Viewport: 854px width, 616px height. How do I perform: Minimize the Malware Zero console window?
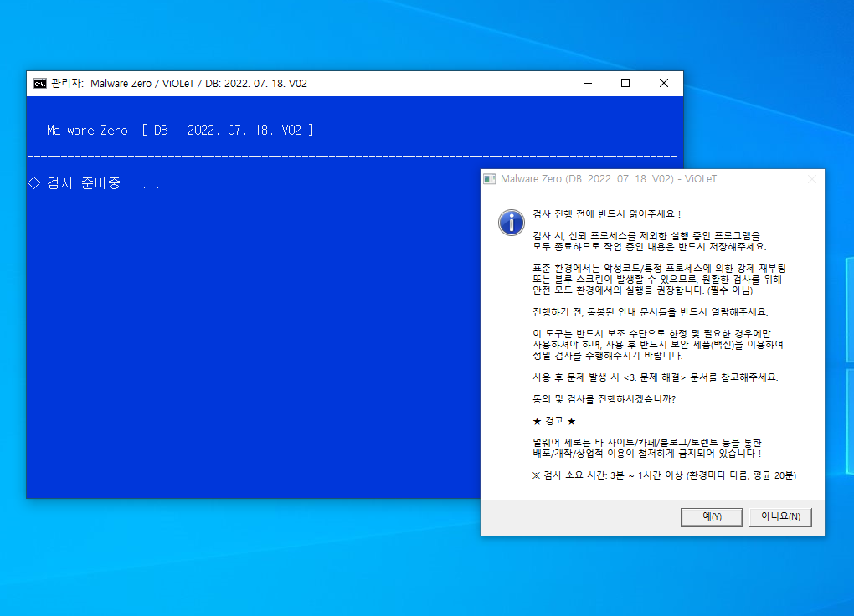(x=588, y=84)
